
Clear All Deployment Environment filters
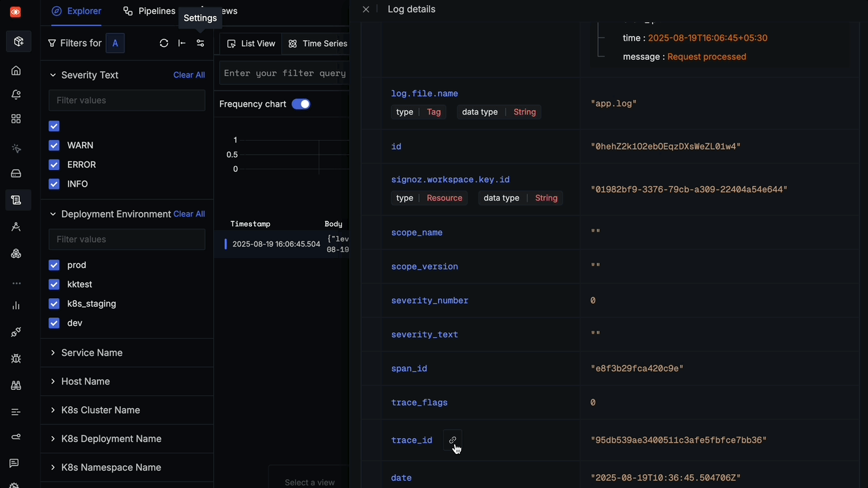point(189,214)
